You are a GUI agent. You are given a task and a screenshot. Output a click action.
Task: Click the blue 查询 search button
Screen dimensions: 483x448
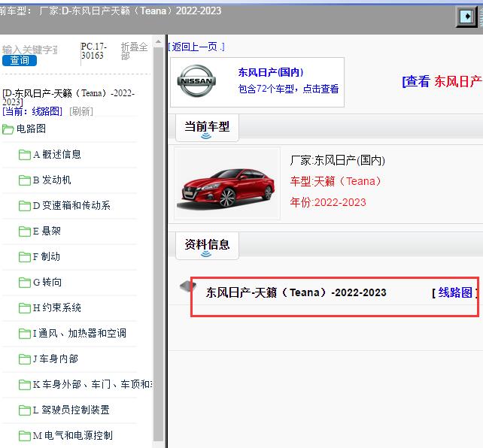click(20, 60)
